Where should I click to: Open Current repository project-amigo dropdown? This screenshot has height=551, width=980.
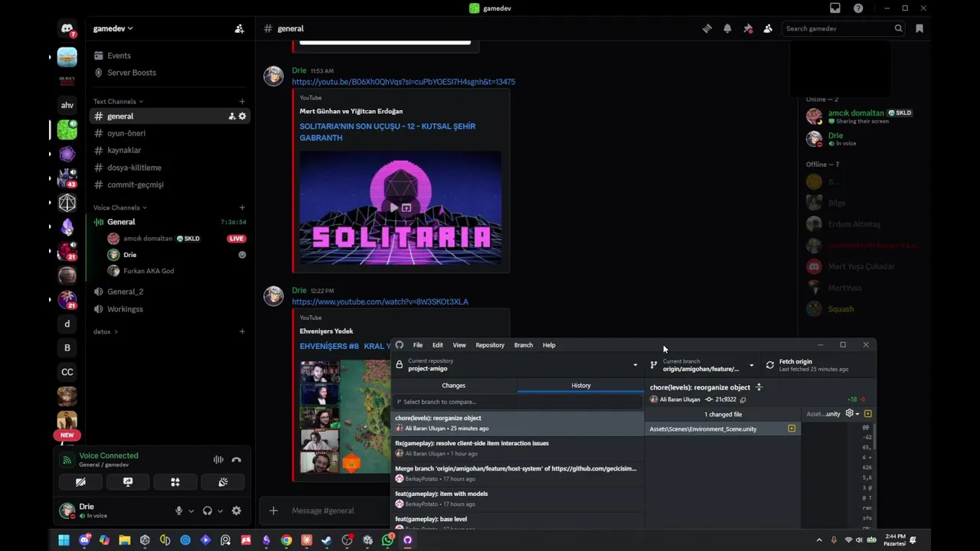pyautogui.click(x=518, y=365)
